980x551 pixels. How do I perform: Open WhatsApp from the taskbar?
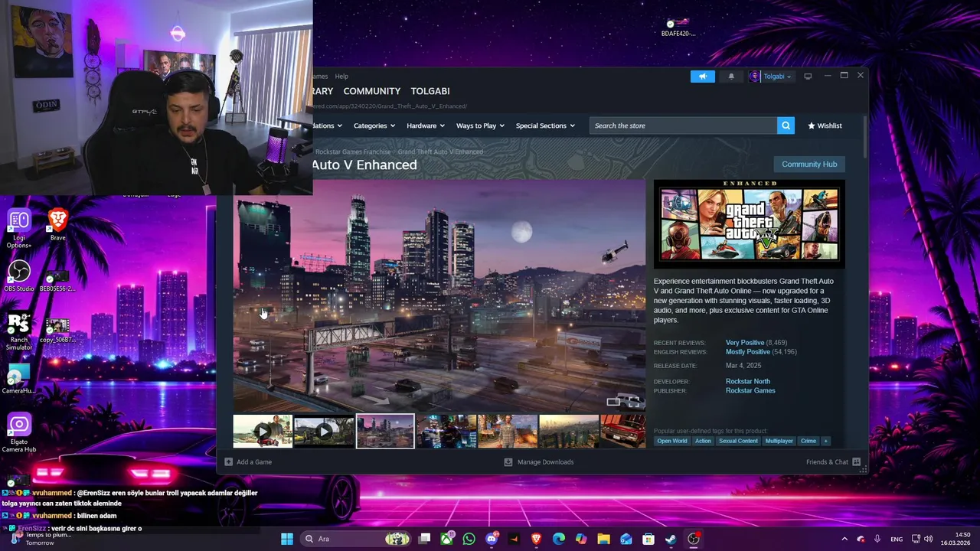point(469,539)
